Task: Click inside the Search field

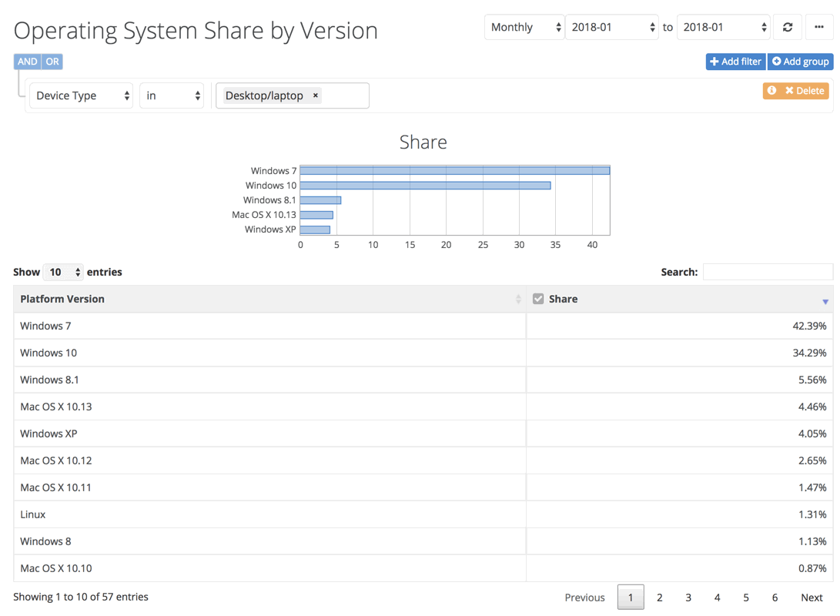Action: pos(767,272)
